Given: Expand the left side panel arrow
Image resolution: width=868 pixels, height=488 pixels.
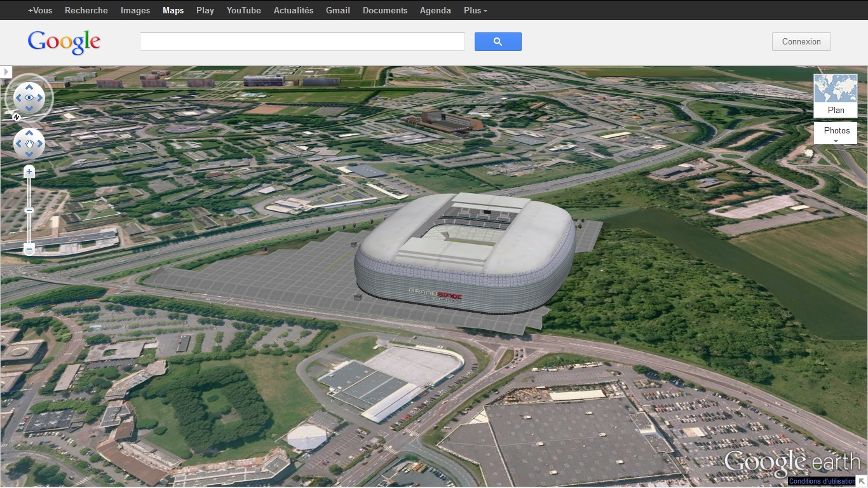Looking at the screenshot, I should [x=6, y=72].
